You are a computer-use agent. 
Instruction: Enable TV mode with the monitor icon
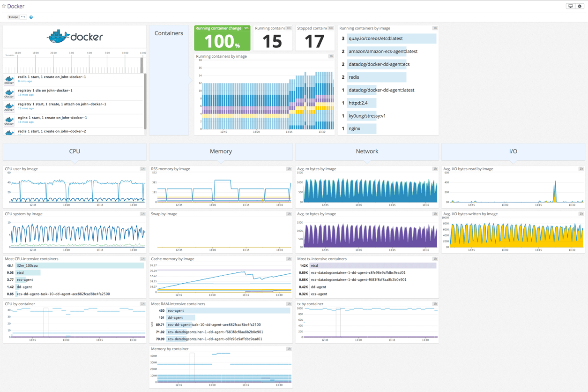coord(570,6)
